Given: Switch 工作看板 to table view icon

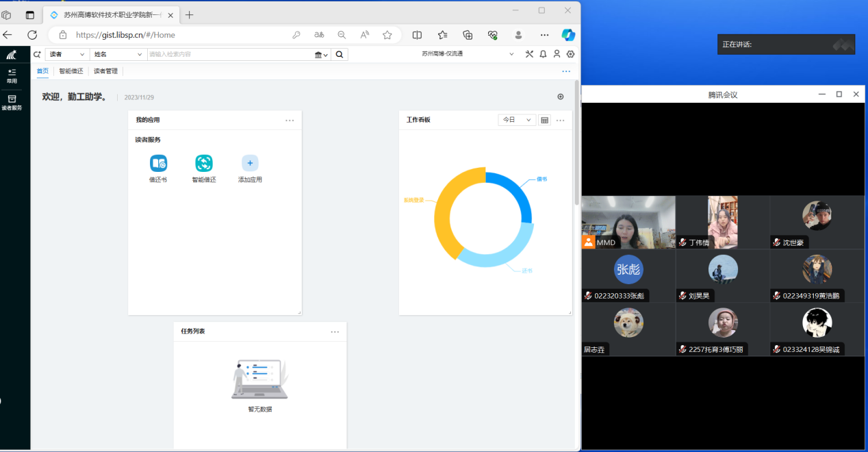Looking at the screenshot, I should click(544, 121).
